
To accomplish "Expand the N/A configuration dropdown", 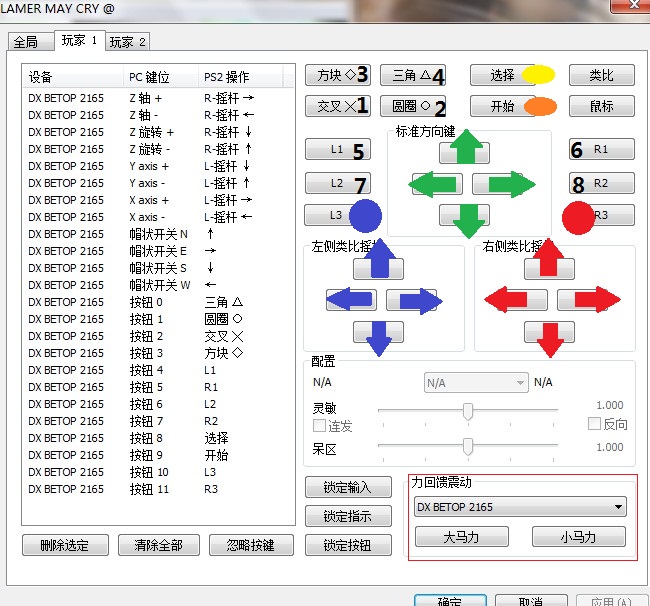I will point(476,383).
